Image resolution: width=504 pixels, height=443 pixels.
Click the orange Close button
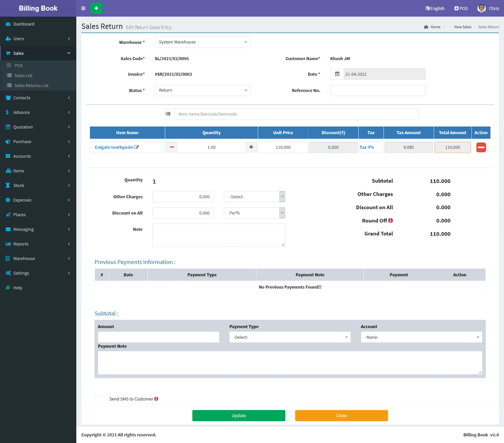pyautogui.click(x=341, y=415)
